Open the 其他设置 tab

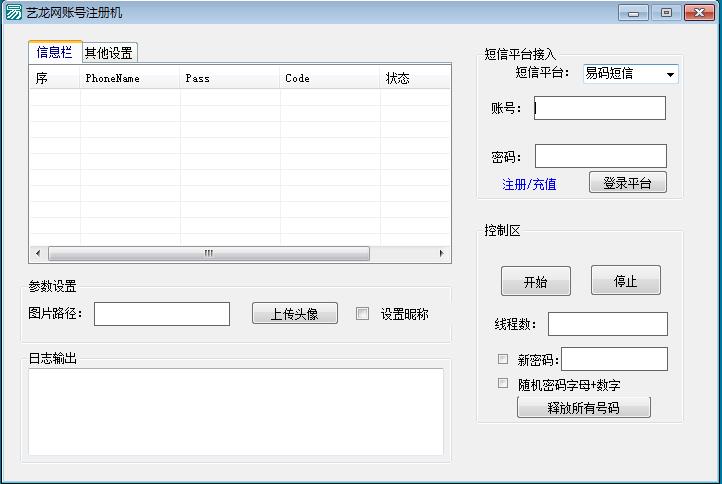pos(109,53)
